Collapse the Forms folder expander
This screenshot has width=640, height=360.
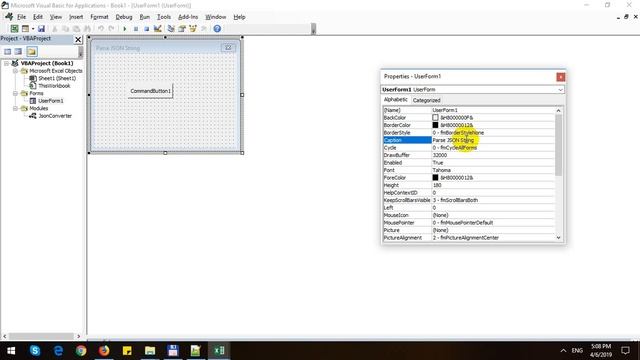[16, 93]
